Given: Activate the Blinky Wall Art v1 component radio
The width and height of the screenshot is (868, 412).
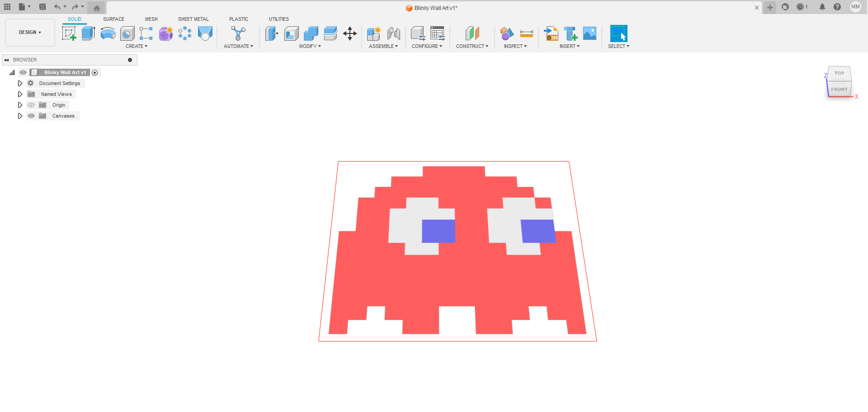Looking at the screenshot, I should point(95,72).
